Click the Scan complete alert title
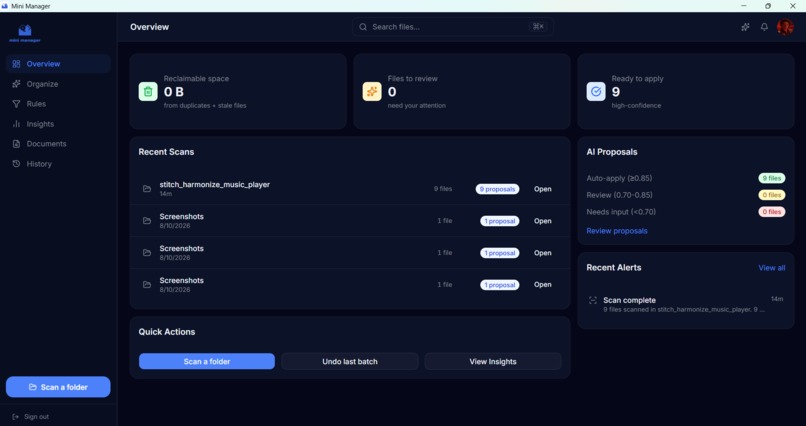 (629, 300)
